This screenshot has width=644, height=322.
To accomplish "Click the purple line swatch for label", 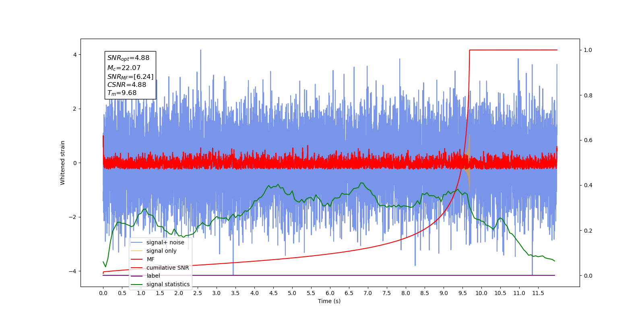I will click(x=137, y=276).
